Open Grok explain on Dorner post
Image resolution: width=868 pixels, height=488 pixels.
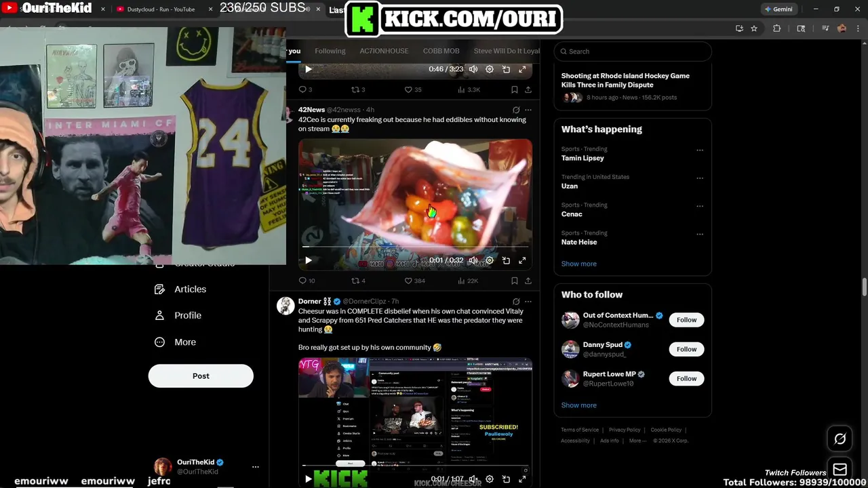point(516,302)
